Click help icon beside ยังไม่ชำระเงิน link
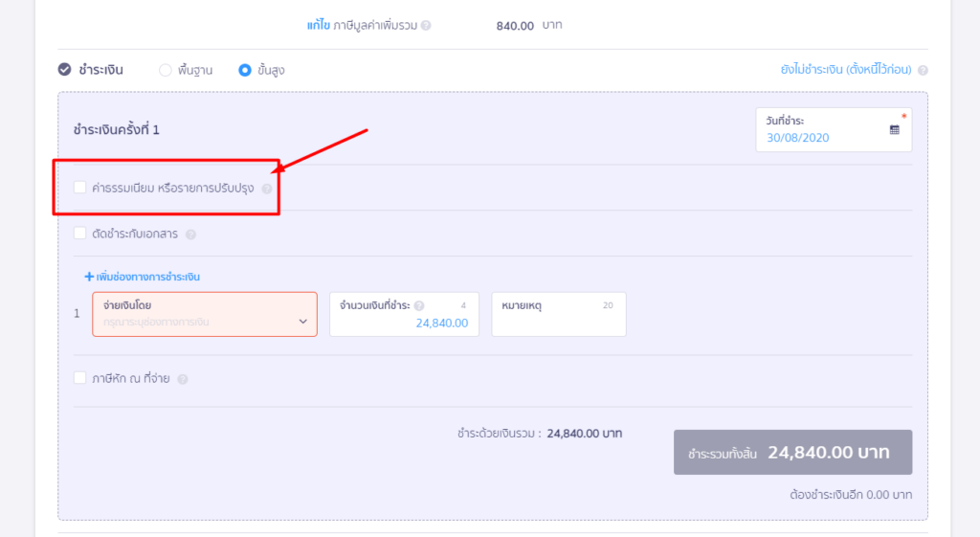Screen dimensions: 980x537 point(923,70)
